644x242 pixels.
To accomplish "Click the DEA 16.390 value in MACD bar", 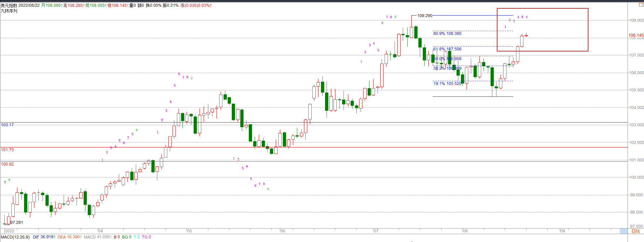I will 70,237.
